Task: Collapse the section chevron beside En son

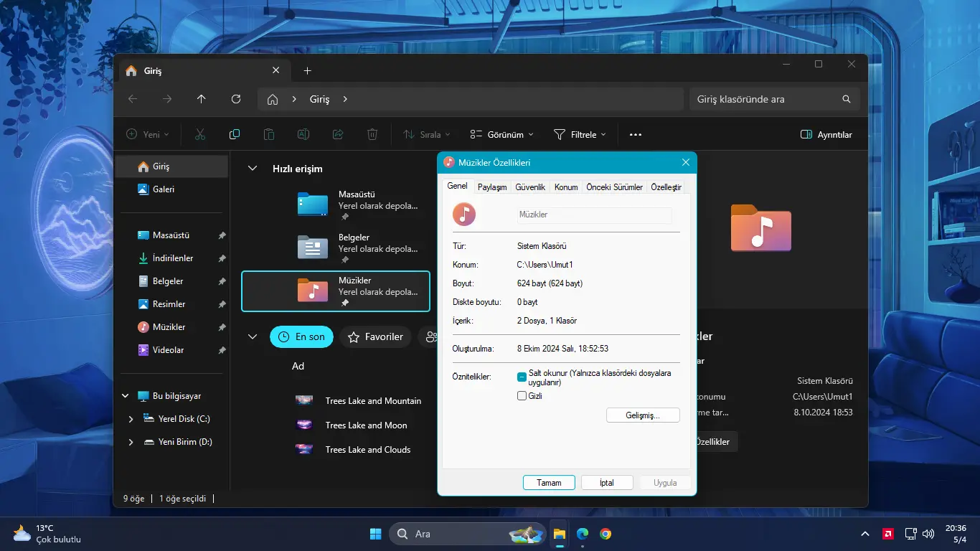Action: coord(252,336)
